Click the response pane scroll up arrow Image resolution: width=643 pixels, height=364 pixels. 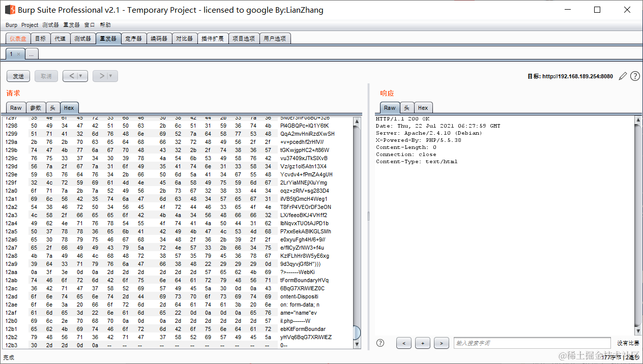pyautogui.click(x=638, y=120)
